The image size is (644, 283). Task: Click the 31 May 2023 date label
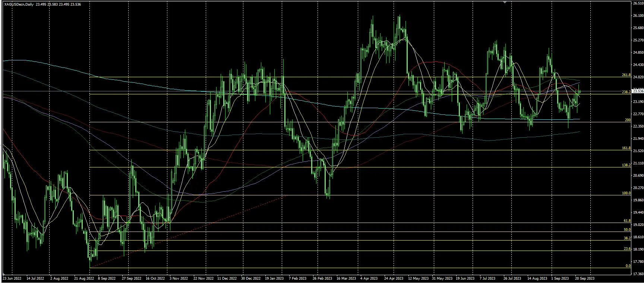coord(442,278)
